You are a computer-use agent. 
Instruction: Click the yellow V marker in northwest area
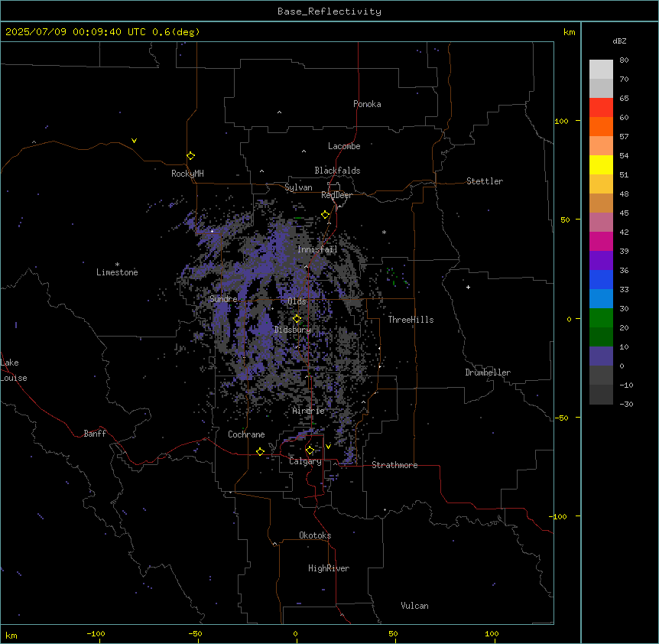tap(134, 141)
